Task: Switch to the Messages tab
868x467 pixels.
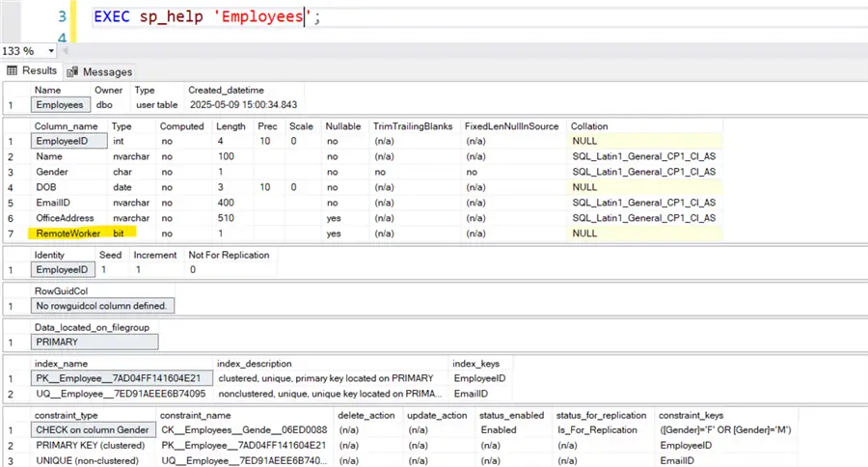Action: pyautogui.click(x=107, y=71)
